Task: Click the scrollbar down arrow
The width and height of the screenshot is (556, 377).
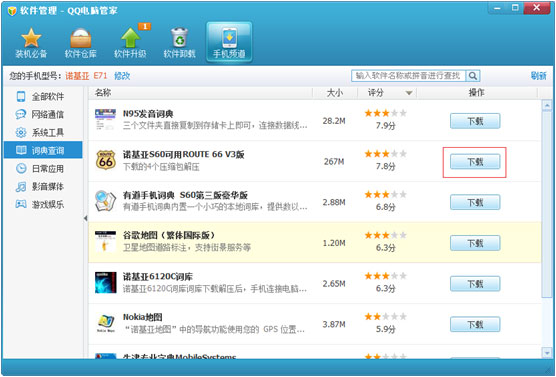Action: pyautogui.click(x=546, y=352)
